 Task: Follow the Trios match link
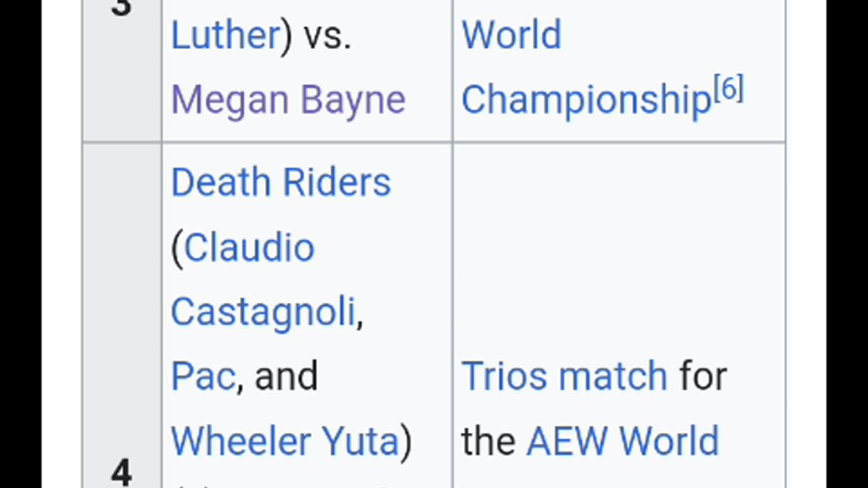(564, 377)
